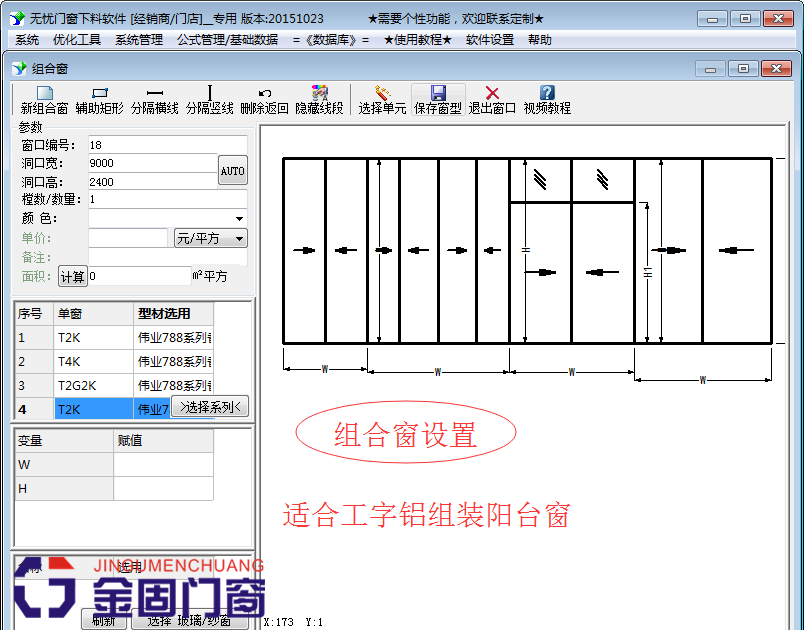This screenshot has height=630, width=804.
Task: Open the 视频教程 video tutorial
Action: coord(545,98)
